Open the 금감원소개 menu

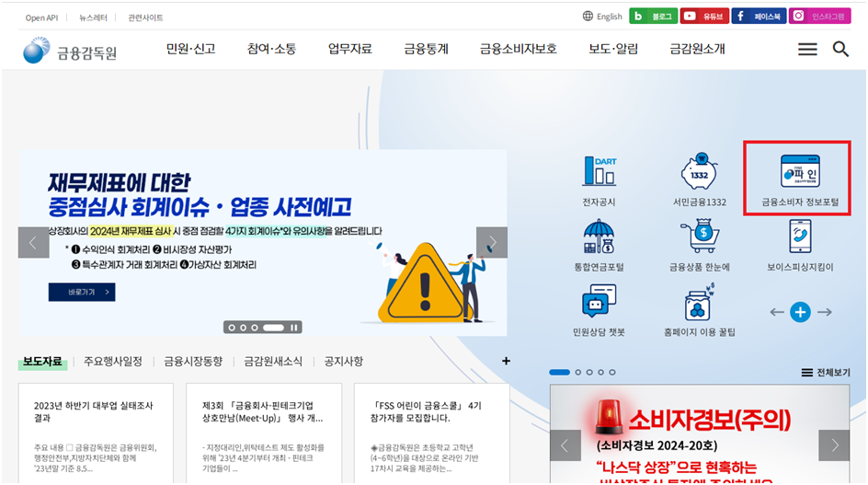(x=697, y=49)
